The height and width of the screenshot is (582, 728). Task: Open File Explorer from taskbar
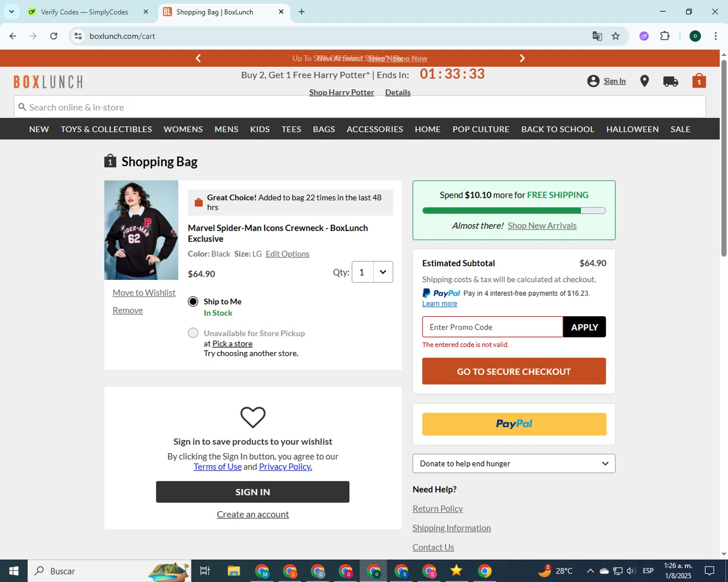click(x=234, y=571)
